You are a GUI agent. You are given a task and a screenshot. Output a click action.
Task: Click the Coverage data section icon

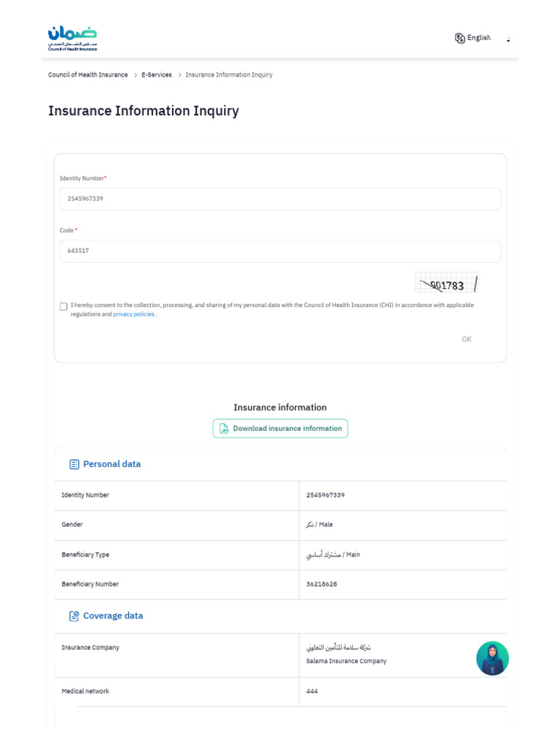74,616
